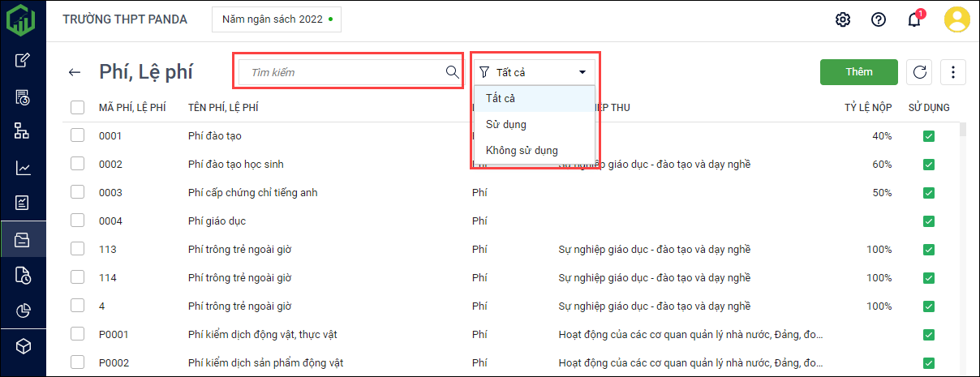Open the organization chart sidebar icon

tap(24, 131)
